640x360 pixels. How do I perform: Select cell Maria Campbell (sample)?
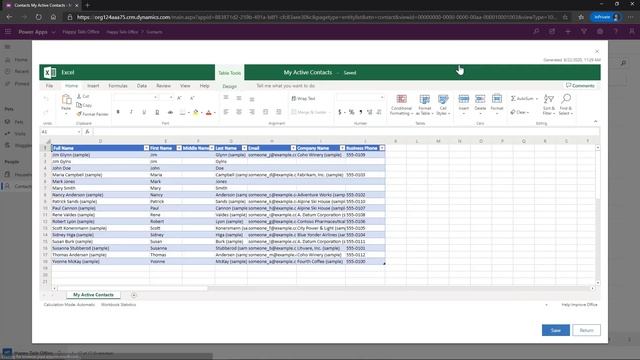click(100, 175)
